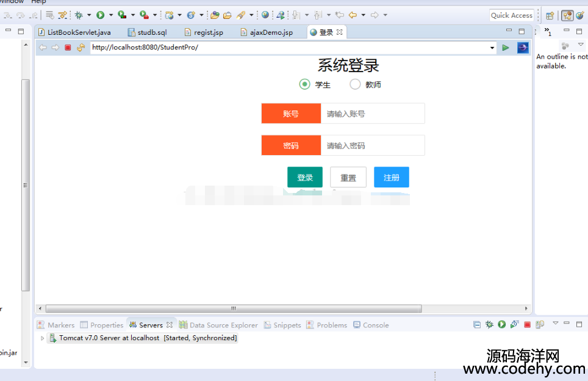Open the URL history dropdown arrow

pos(492,48)
